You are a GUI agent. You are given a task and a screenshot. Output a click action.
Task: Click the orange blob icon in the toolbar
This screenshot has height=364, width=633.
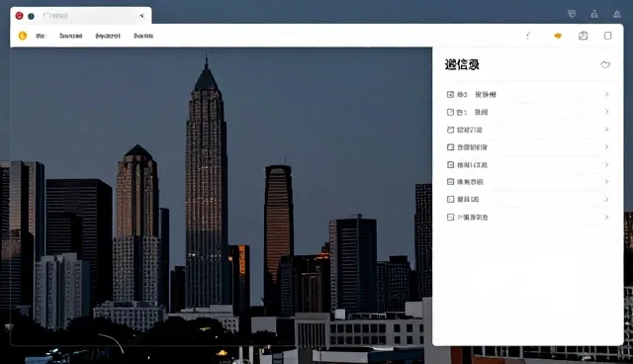point(558,36)
